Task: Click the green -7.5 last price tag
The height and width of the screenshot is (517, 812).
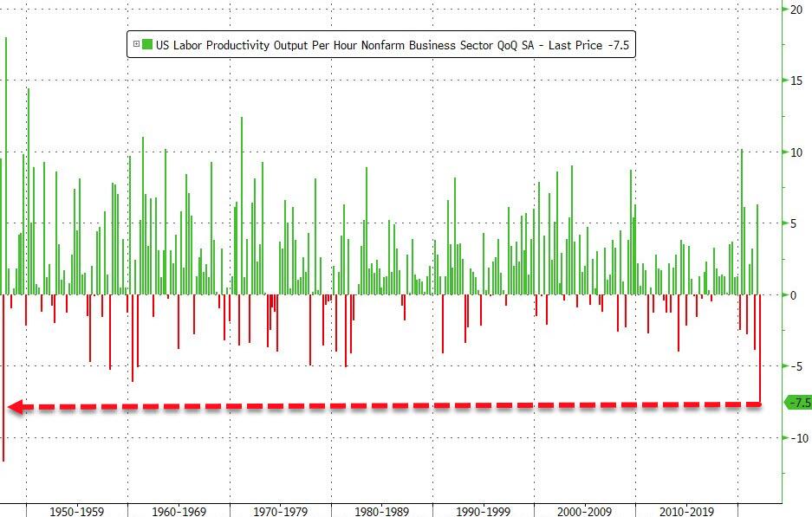Action: pos(797,402)
